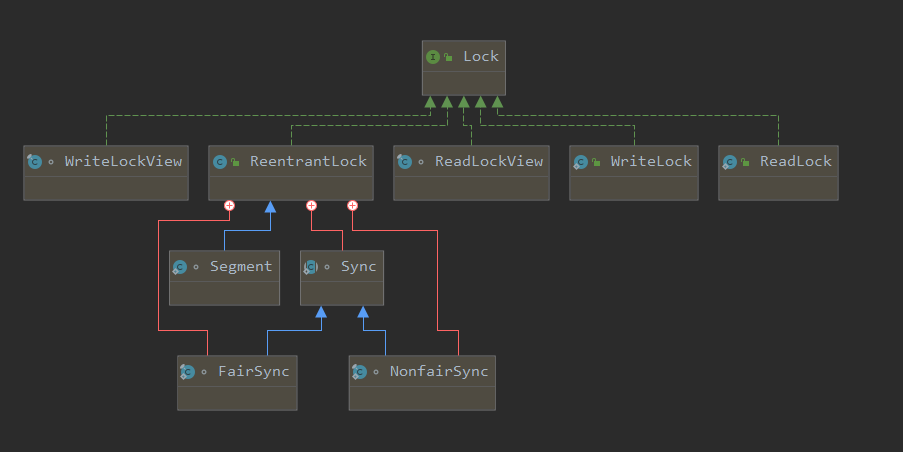The image size is (903, 452).
Task: Click the package-private dot icon on Segment
Action: 196,267
